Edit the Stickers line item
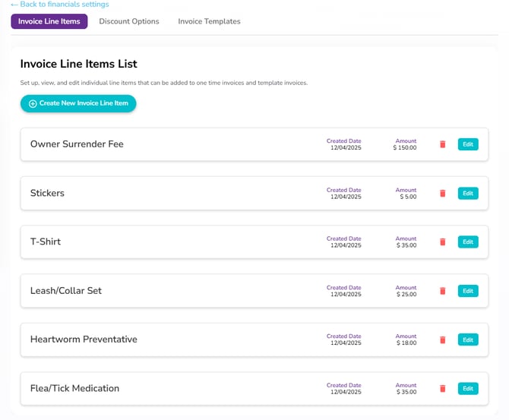This screenshot has width=509, height=420. click(468, 193)
